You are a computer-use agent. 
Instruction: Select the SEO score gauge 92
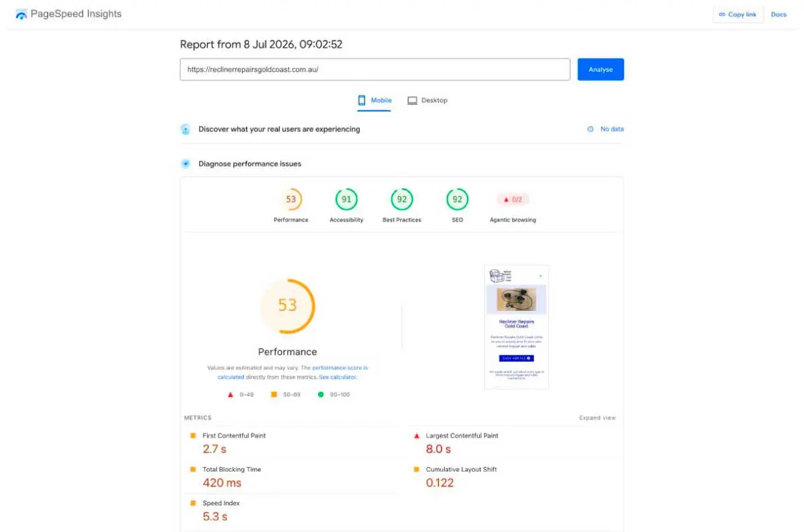[x=458, y=199]
